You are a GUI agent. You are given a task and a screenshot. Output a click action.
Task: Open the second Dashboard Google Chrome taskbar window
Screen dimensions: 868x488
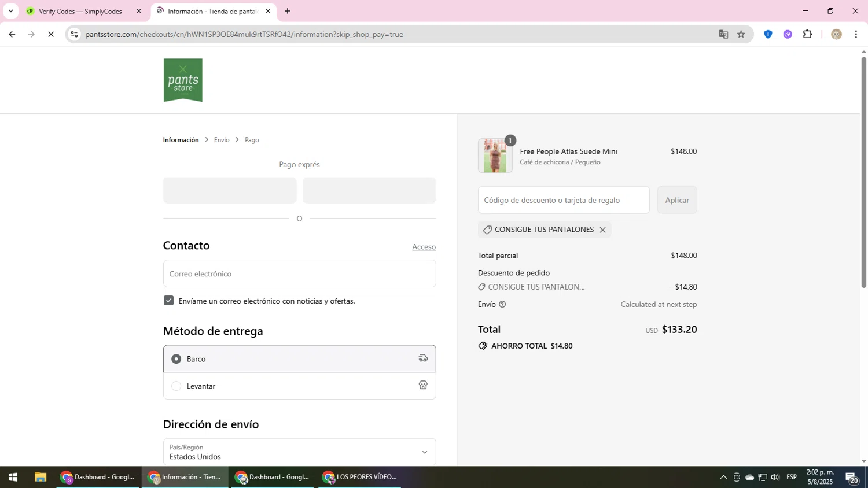point(273,477)
